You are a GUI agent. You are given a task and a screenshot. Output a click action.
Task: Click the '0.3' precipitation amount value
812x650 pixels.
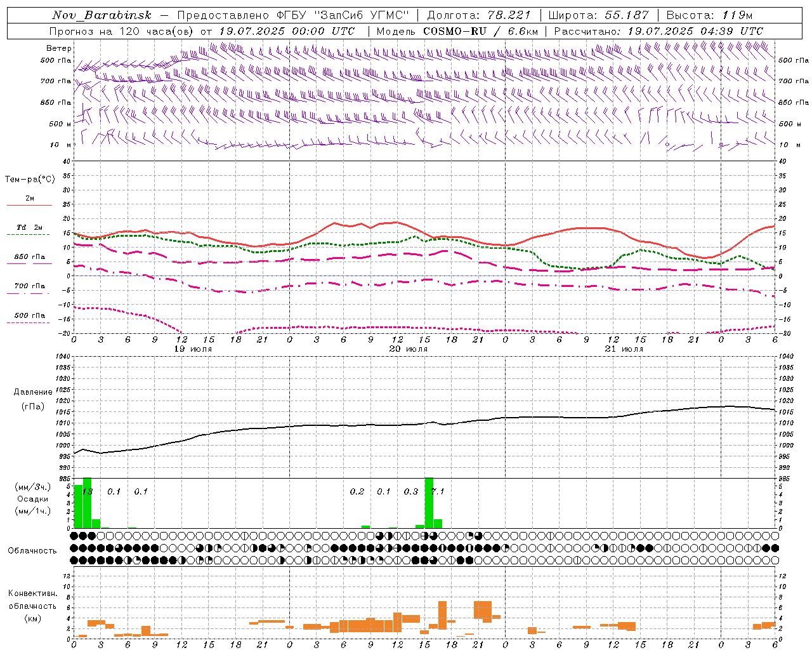pyautogui.click(x=411, y=491)
